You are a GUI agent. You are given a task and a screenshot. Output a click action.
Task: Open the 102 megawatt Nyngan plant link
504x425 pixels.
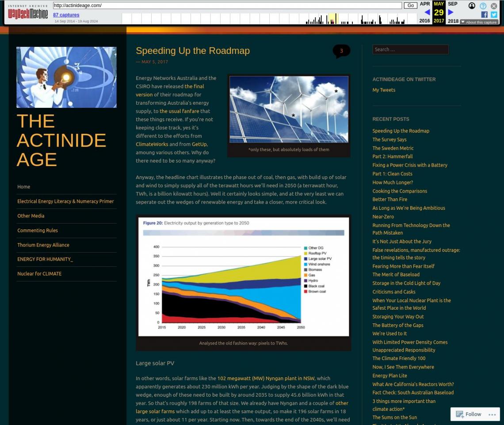[266, 379]
